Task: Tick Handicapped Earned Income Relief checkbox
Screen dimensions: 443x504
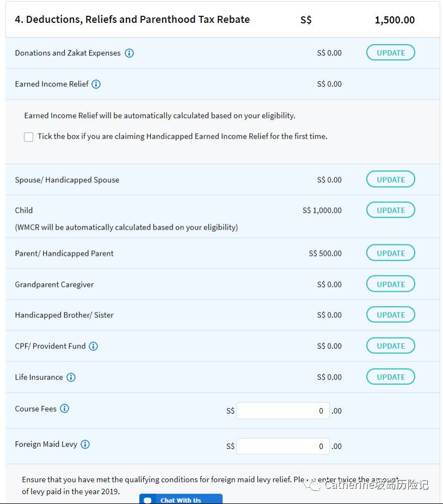Action: 29,137
